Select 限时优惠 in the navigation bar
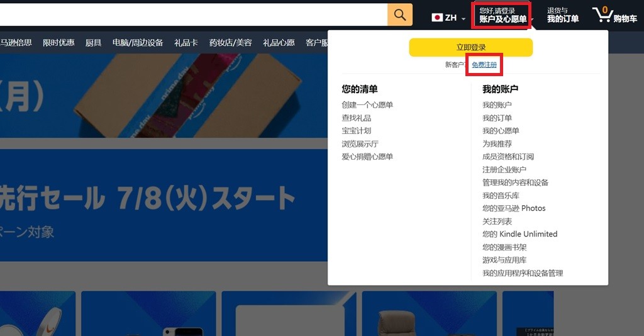 (x=58, y=43)
